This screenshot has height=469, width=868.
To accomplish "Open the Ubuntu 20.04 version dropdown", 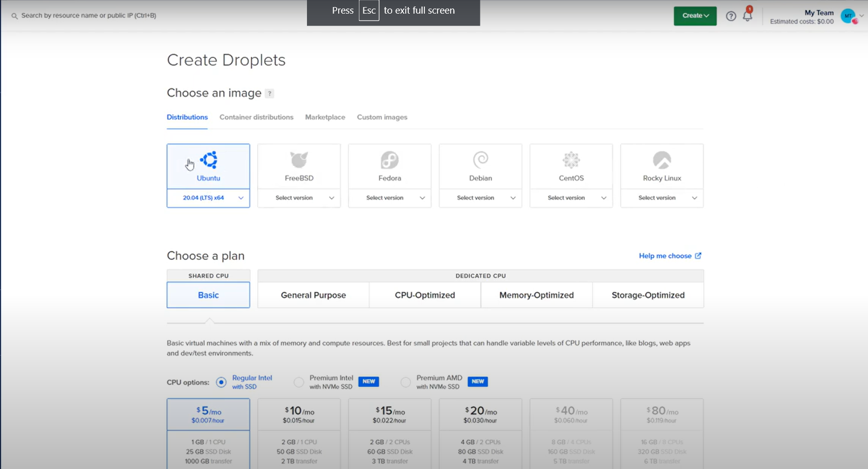I will (x=208, y=198).
